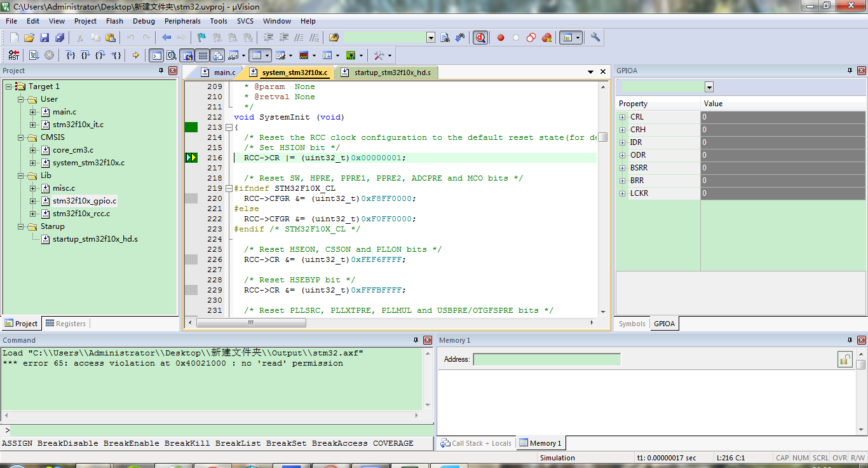Open the GPIOA panel dropdown
Screen dimensions: 868x468
coord(709,87)
